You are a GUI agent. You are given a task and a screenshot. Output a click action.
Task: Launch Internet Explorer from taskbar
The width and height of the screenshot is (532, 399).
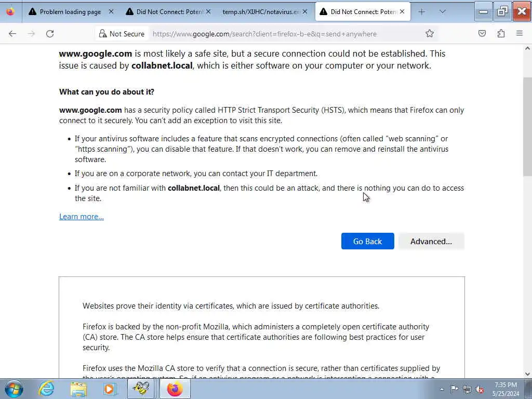tap(46, 389)
